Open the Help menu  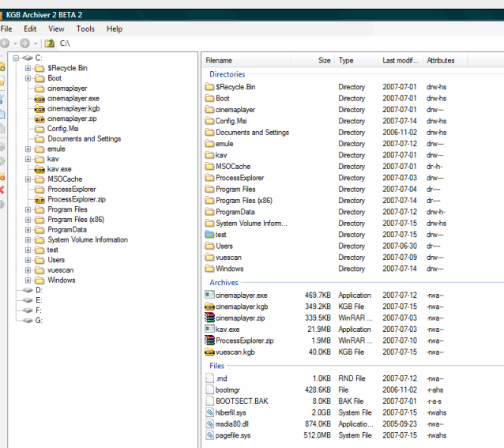[115, 29]
